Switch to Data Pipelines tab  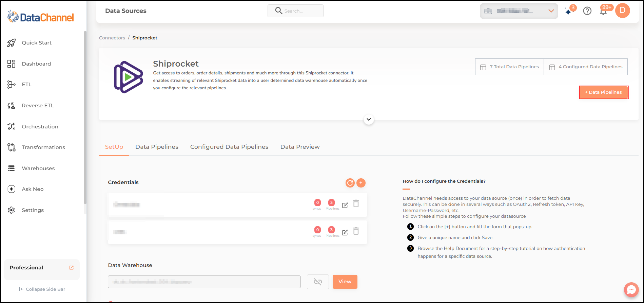(x=157, y=147)
